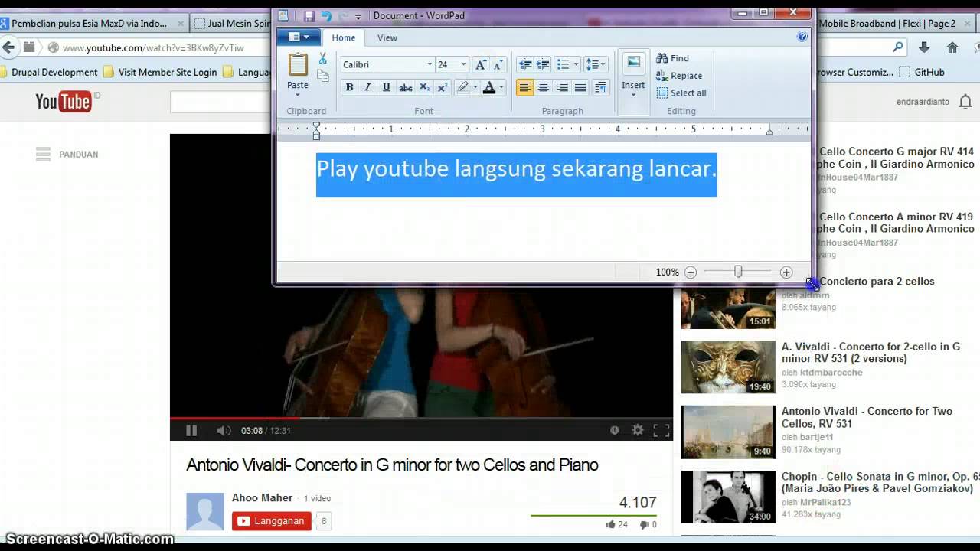Click the Redo arrow in WordPad title bar

click(x=344, y=16)
